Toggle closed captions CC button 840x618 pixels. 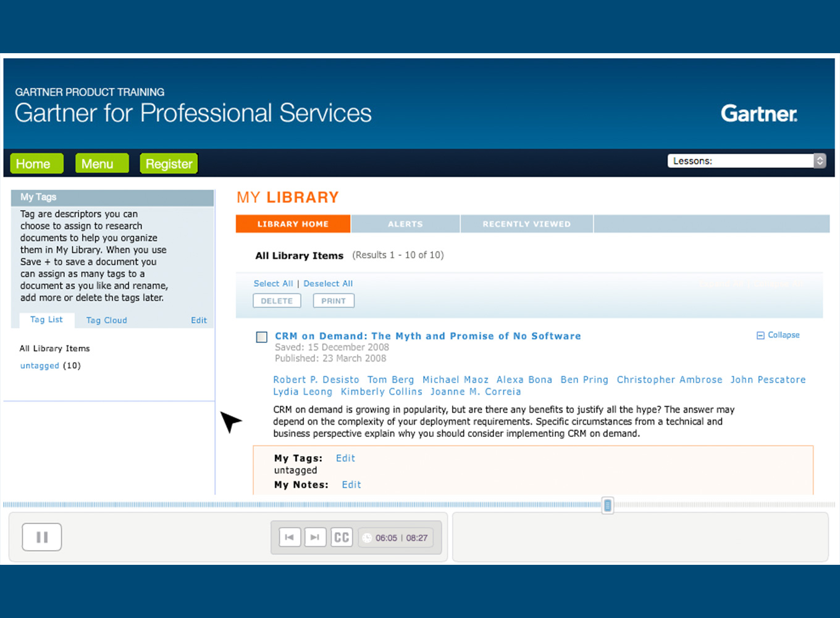click(342, 537)
